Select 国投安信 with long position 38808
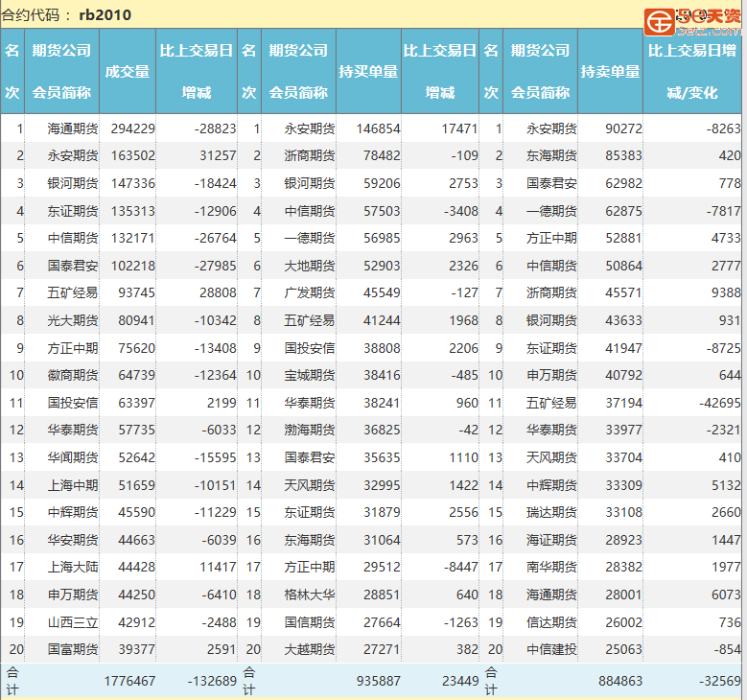The height and width of the screenshot is (700, 747). pos(310,348)
